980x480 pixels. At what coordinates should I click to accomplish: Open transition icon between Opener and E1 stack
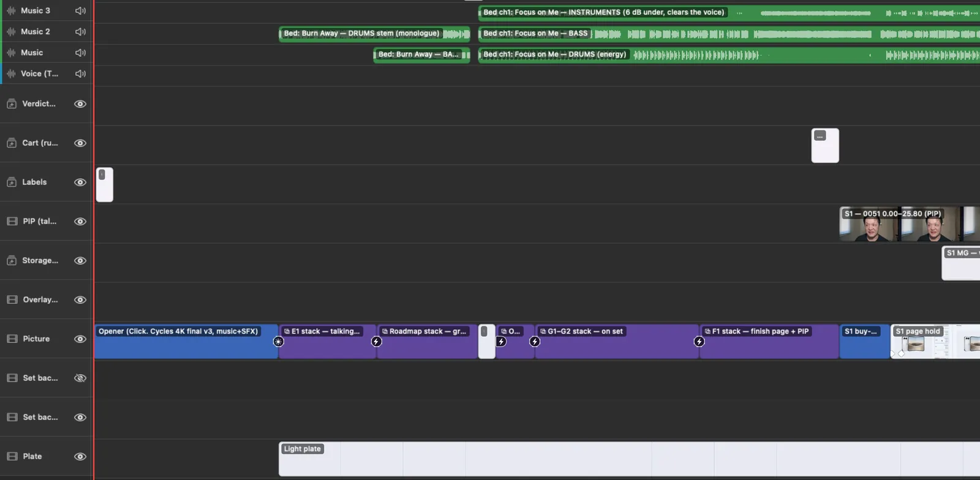click(x=278, y=342)
